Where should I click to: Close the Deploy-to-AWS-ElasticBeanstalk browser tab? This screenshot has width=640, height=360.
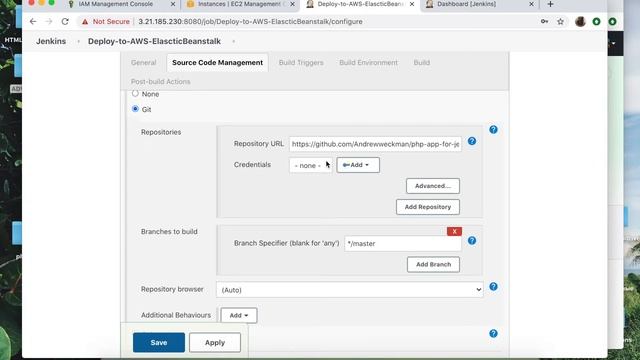412,4
